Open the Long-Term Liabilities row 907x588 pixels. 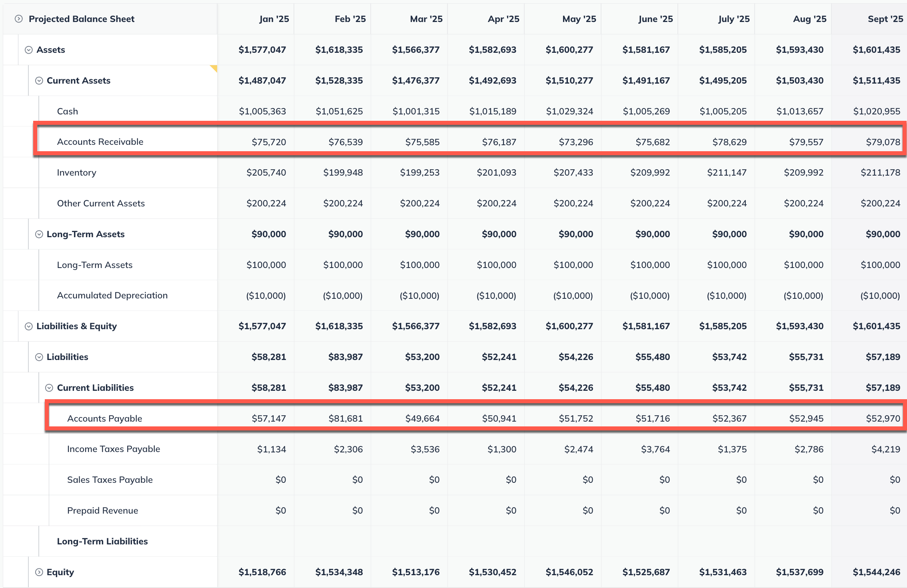[102, 542]
